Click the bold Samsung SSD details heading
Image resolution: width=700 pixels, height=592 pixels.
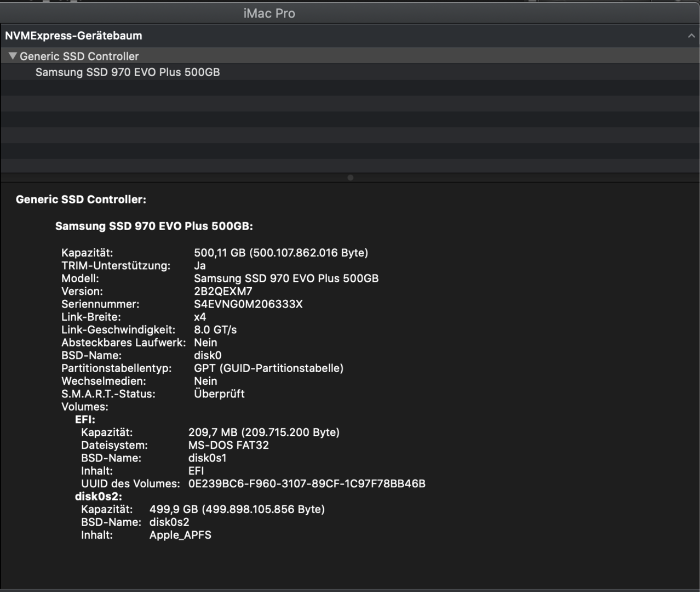pos(154,226)
